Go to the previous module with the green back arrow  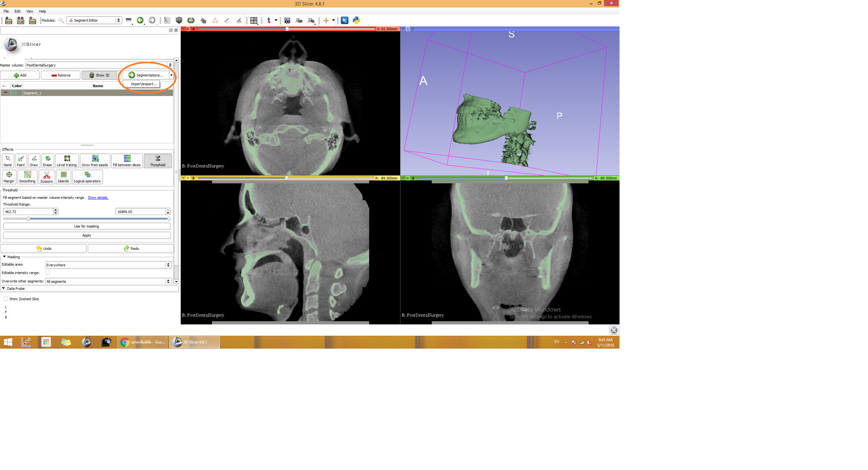140,20
